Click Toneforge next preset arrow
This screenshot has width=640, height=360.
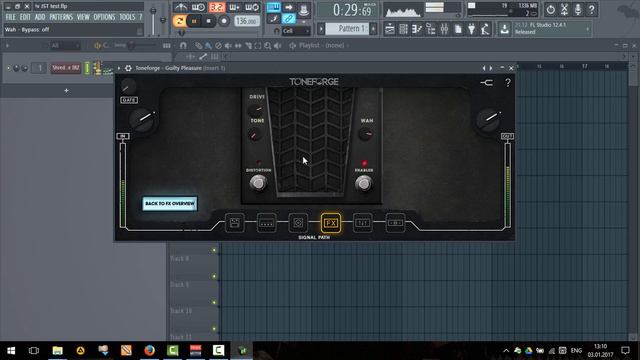pos(491,68)
